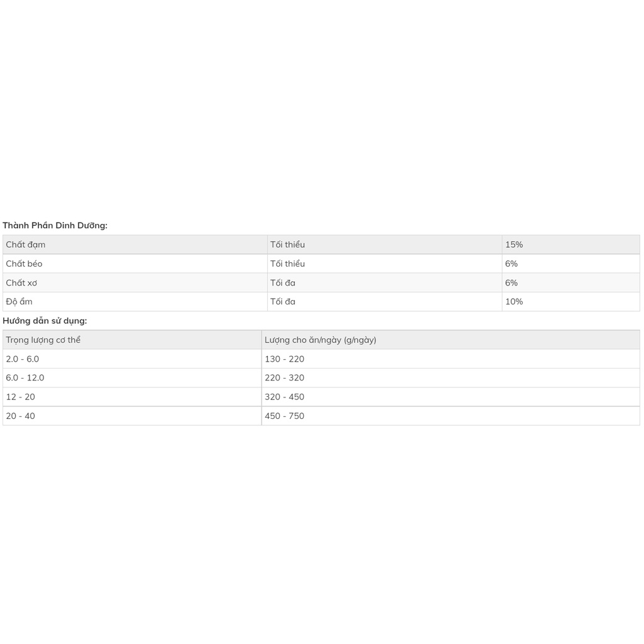Click "Tối thiểu" in the Chất đạm row
This screenshot has height=644, width=644.
click(287, 245)
